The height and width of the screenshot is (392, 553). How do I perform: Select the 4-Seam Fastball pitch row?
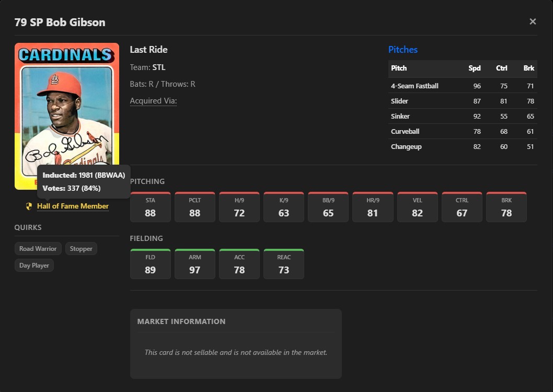(x=463, y=86)
